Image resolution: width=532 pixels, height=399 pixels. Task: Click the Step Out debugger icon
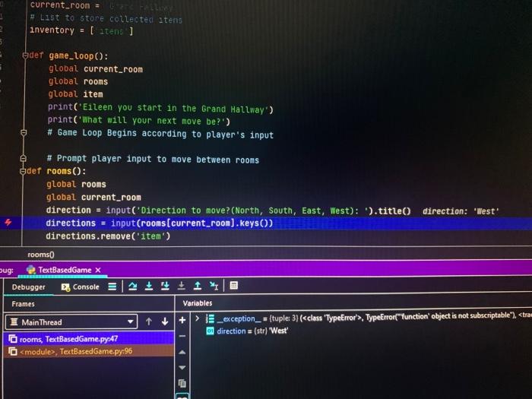pos(198,286)
